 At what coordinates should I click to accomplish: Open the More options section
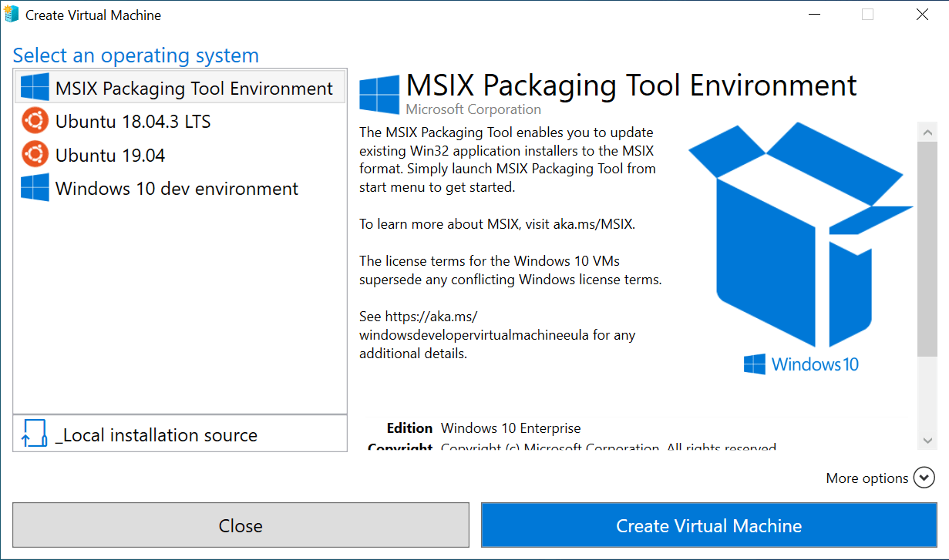867,478
